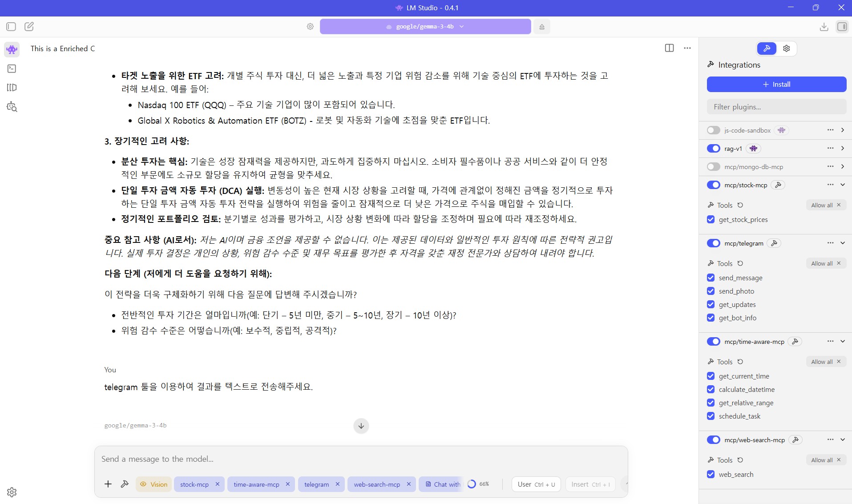Remove web-search-mcp chip from message box
Viewport: 852px width, 504px height.
(x=409, y=484)
